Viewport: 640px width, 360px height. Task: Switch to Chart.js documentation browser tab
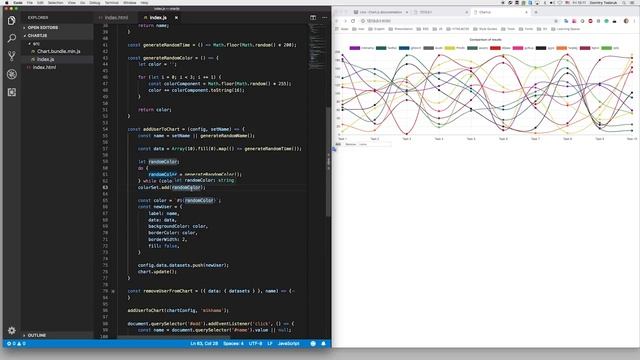(381, 12)
